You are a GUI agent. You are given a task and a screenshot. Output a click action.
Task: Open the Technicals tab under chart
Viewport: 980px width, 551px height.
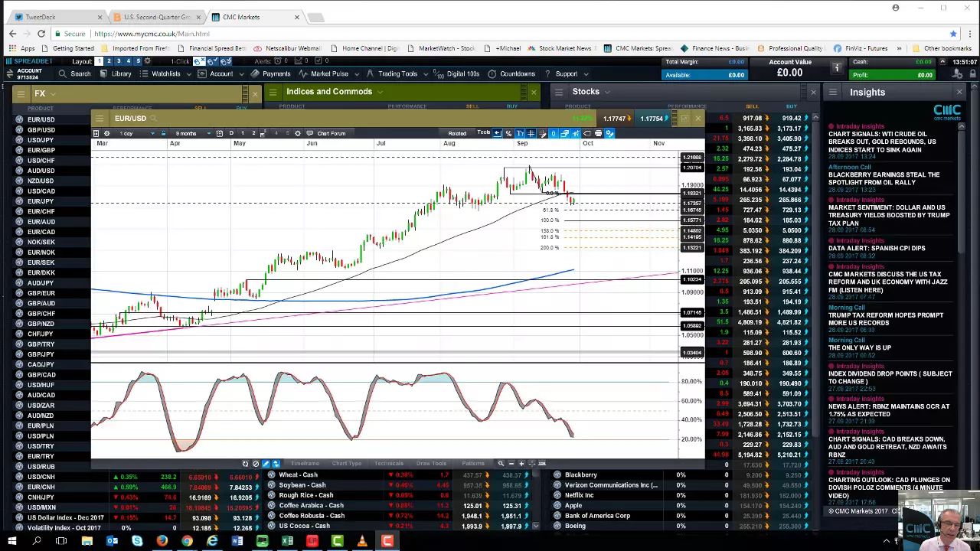[x=389, y=463]
